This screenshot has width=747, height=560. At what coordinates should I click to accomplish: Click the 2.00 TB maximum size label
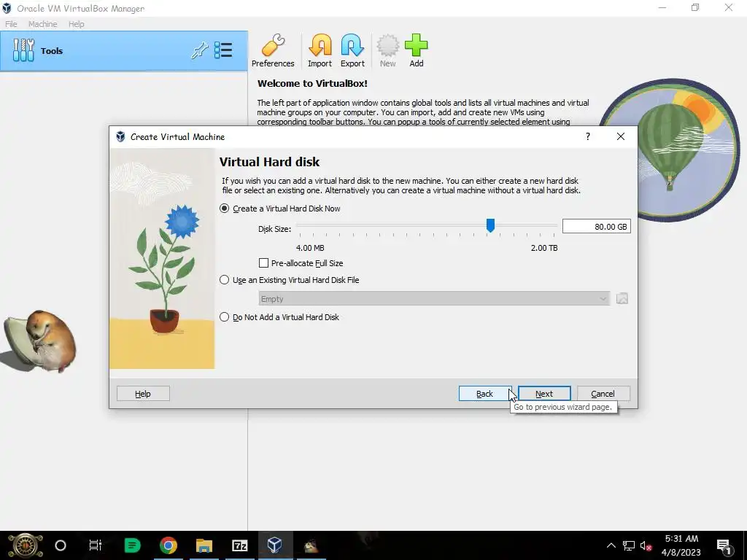coord(544,248)
